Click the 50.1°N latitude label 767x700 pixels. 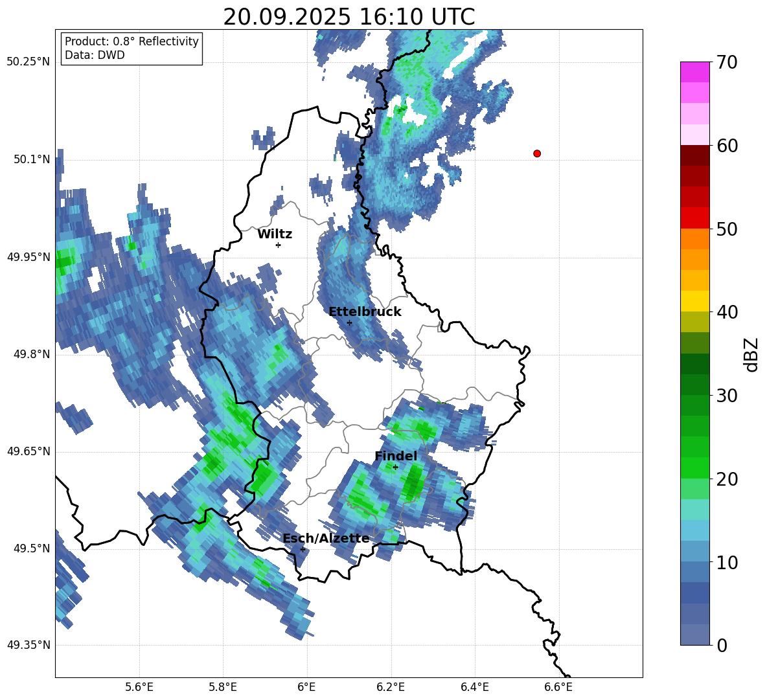pyautogui.click(x=32, y=159)
